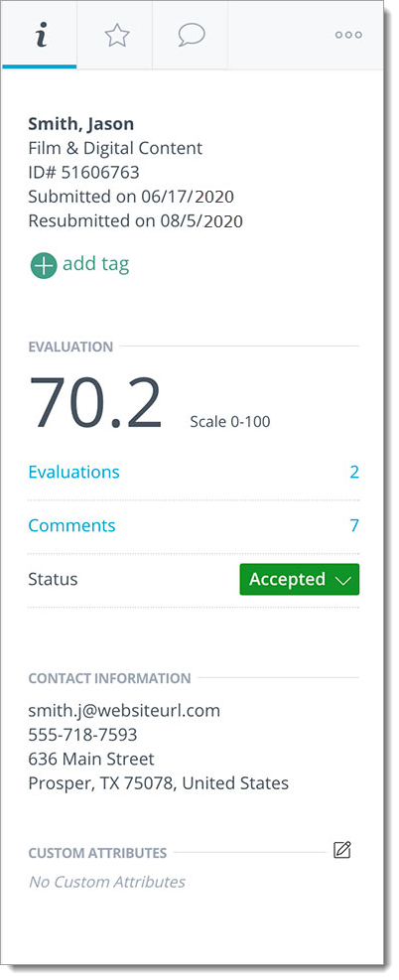
Task: Open the three-dot more options menu
Action: (x=348, y=35)
